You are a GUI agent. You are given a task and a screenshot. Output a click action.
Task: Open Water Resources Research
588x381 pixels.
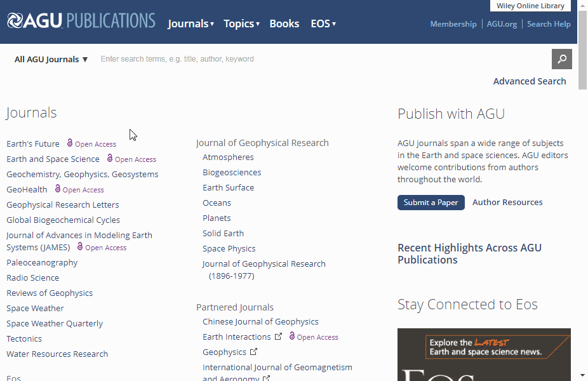(x=57, y=354)
